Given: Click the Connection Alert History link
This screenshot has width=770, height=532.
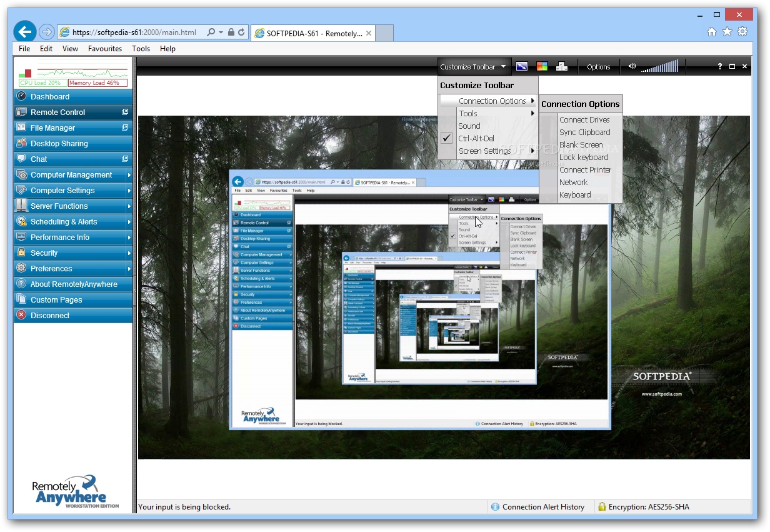Looking at the screenshot, I should pos(543,507).
